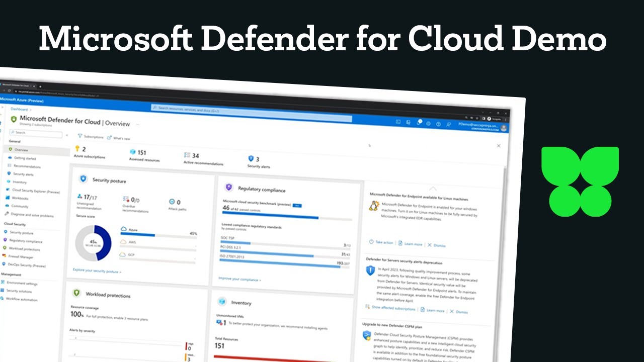Click the Defender CSPM plan icon
Screen dimensions: 644x362
pos(367,335)
